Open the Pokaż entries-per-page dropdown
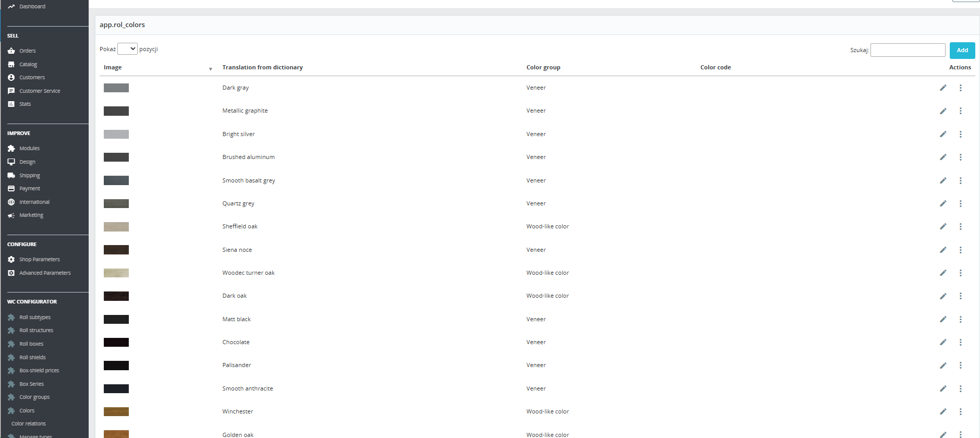The width and height of the screenshot is (980, 438). point(127,49)
